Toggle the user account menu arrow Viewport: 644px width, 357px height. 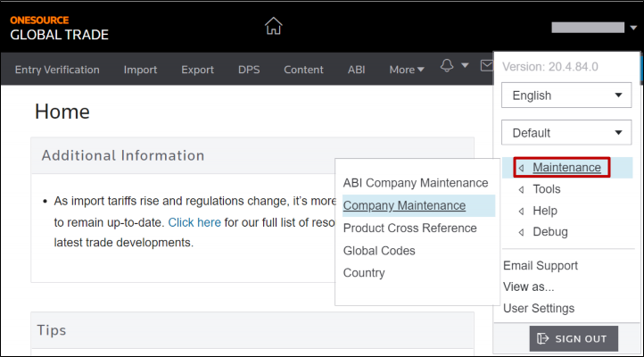click(x=632, y=28)
